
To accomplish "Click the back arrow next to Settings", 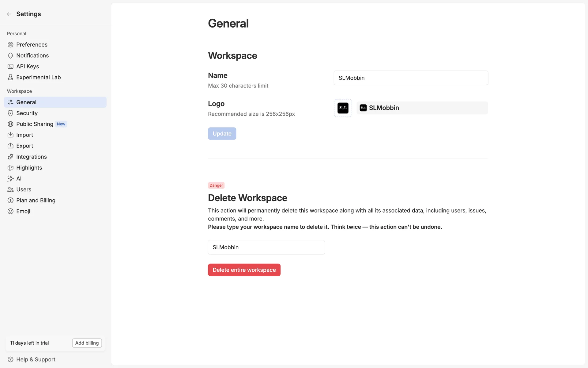I will coord(9,14).
